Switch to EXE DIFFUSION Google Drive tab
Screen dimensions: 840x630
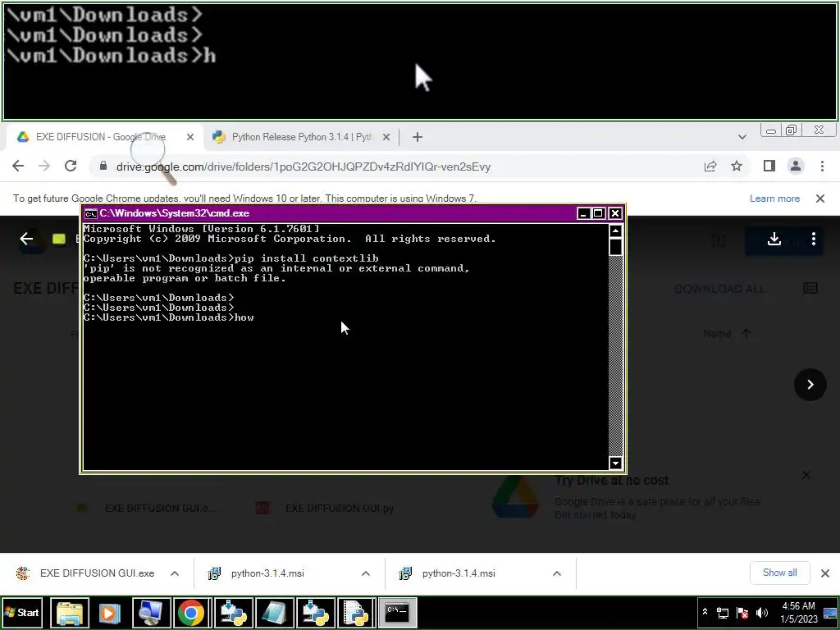pos(101,137)
